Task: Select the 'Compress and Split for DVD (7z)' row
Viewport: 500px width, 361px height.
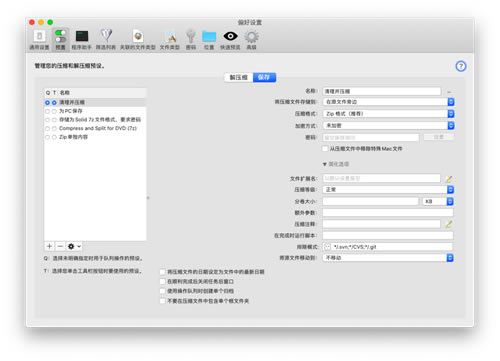Action: (x=95, y=129)
